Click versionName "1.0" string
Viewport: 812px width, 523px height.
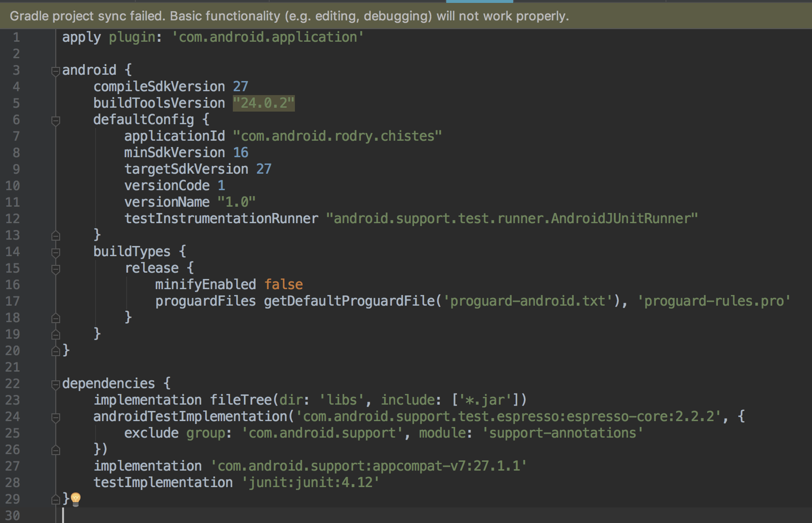point(237,202)
